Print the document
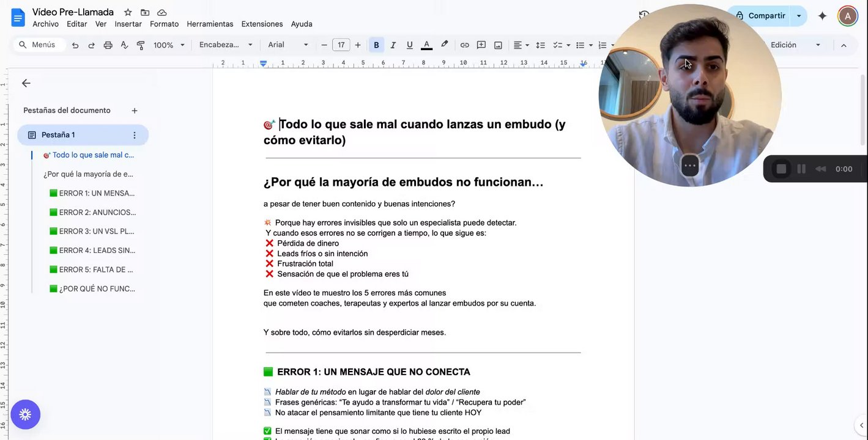Screen dimensions: 868x440 tap(108, 45)
